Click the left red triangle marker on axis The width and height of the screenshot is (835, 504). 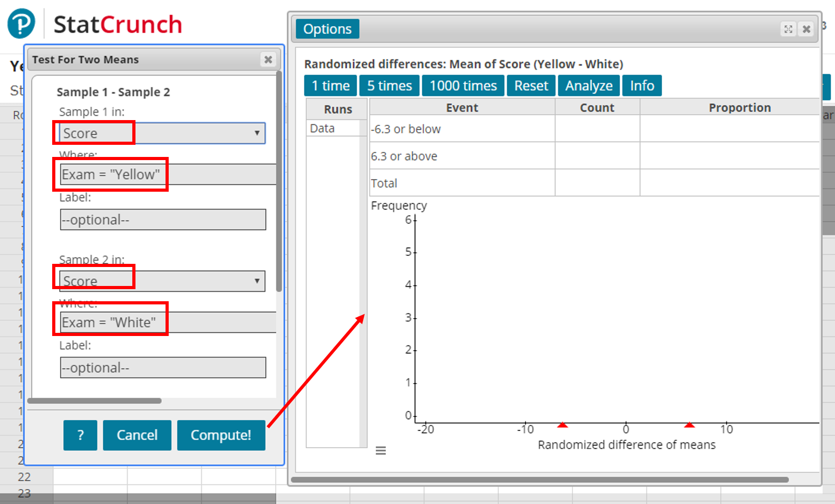coord(562,424)
